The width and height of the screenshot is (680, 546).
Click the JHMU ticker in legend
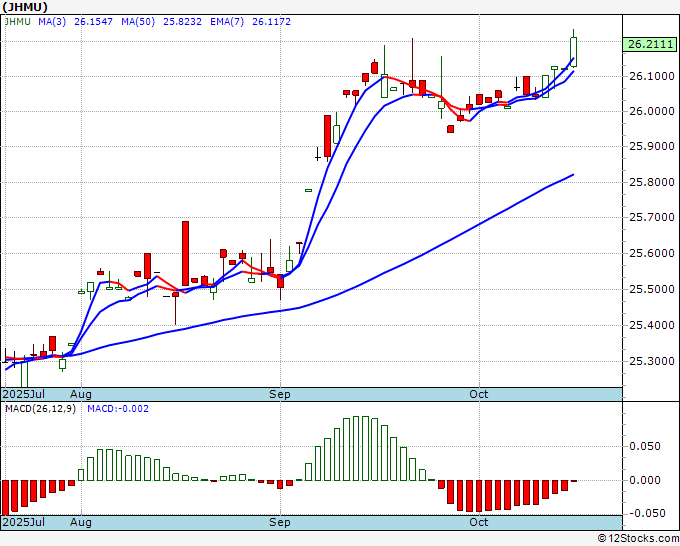pos(17,22)
